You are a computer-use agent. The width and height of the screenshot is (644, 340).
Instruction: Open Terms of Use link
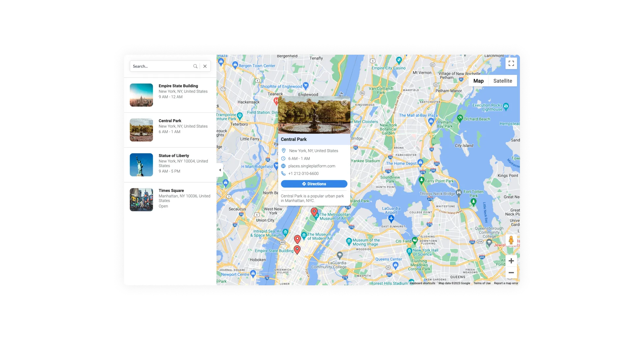[x=482, y=283]
